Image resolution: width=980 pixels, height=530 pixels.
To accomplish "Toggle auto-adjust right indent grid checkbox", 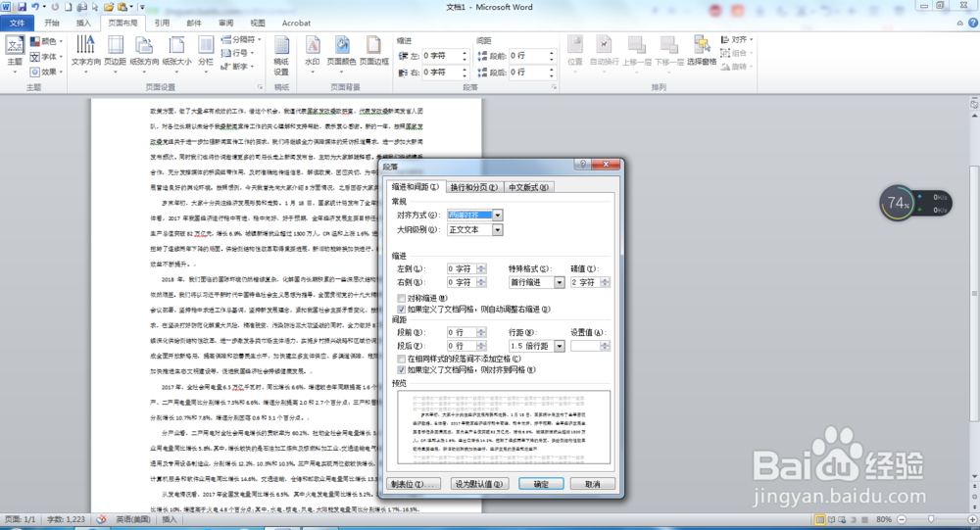I will pos(401,309).
